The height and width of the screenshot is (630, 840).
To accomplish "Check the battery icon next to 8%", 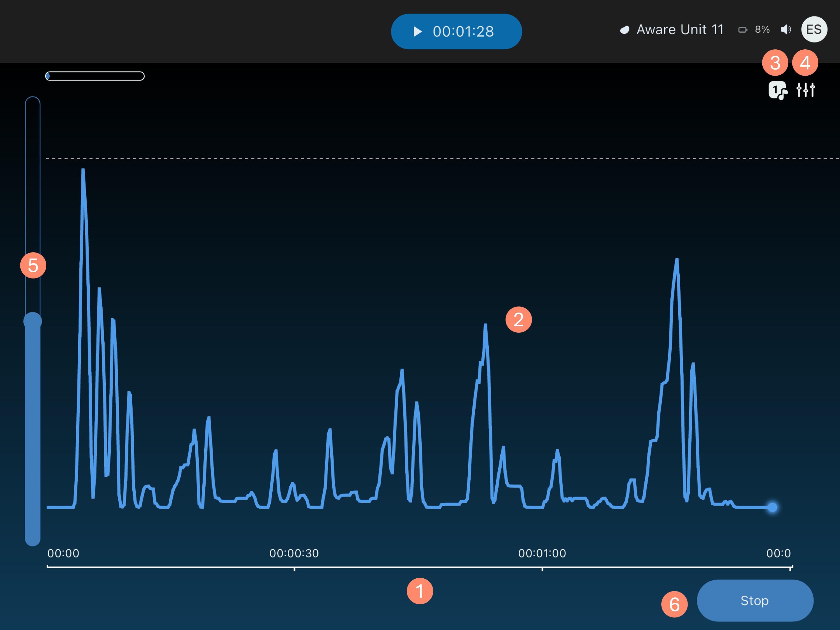I will pyautogui.click(x=743, y=30).
